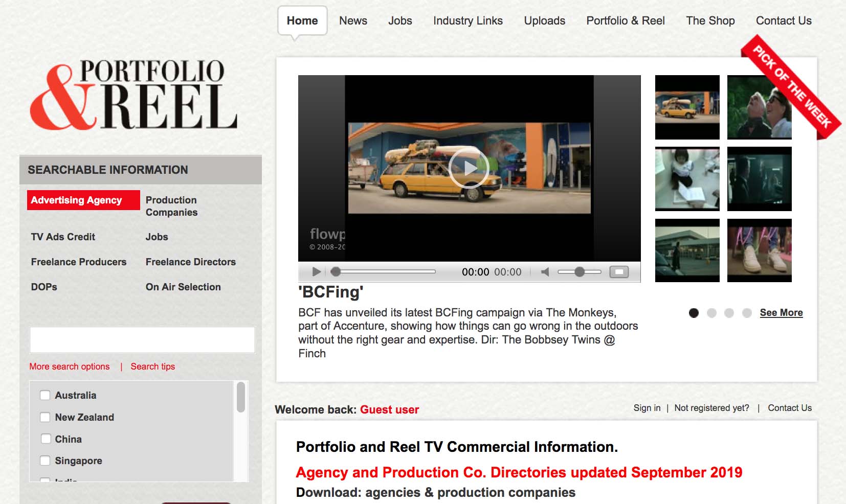Select DOPs search category

pos(44,287)
